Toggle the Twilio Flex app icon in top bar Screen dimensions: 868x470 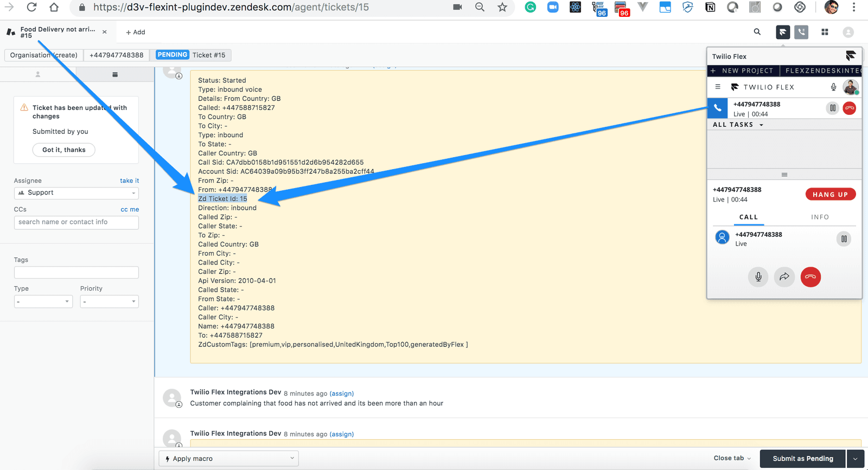pyautogui.click(x=783, y=32)
